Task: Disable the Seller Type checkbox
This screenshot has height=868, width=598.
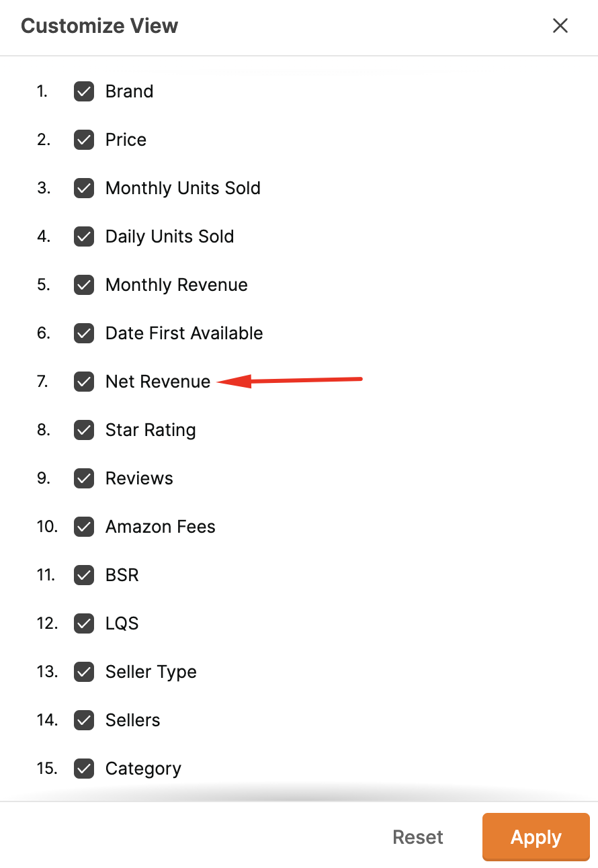Action: (x=84, y=672)
